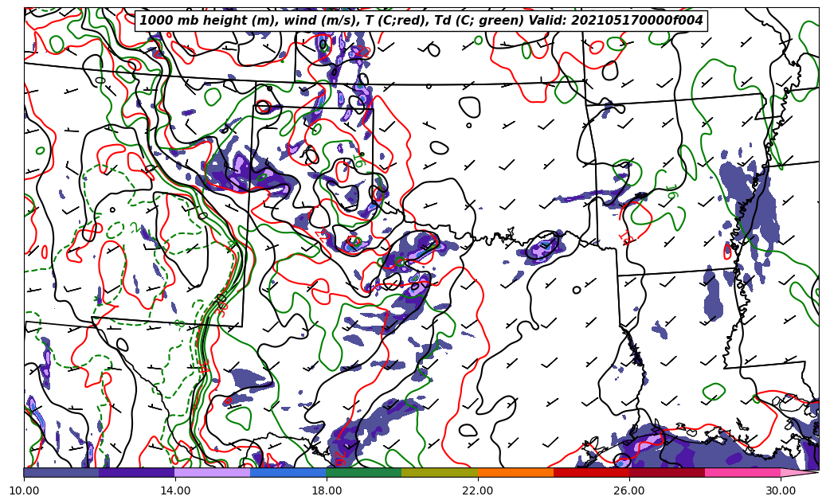
Task: Click the 10.00 colorbar tick label
Action: point(24,490)
